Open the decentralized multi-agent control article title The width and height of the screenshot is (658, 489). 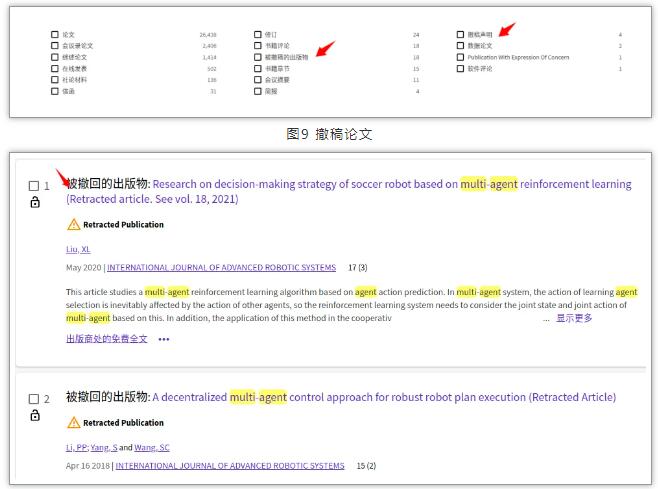click(x=384, y=397)
